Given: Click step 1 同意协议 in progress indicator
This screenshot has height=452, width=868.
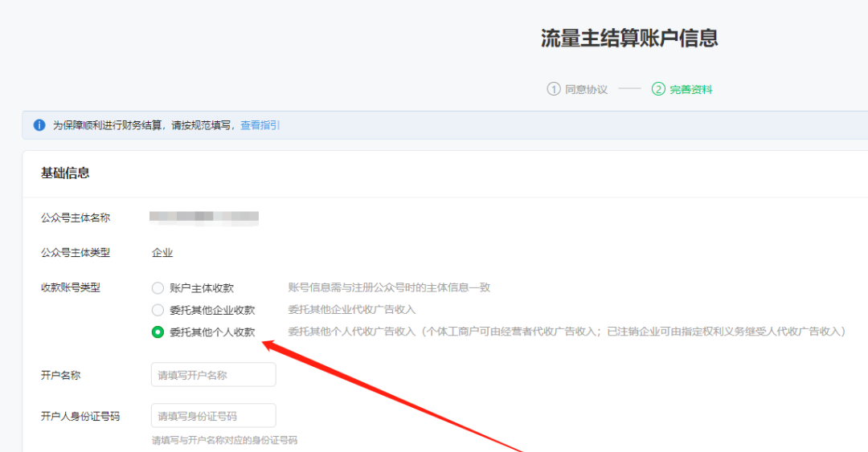Looking at the screenshot, I should click(577, 89).
